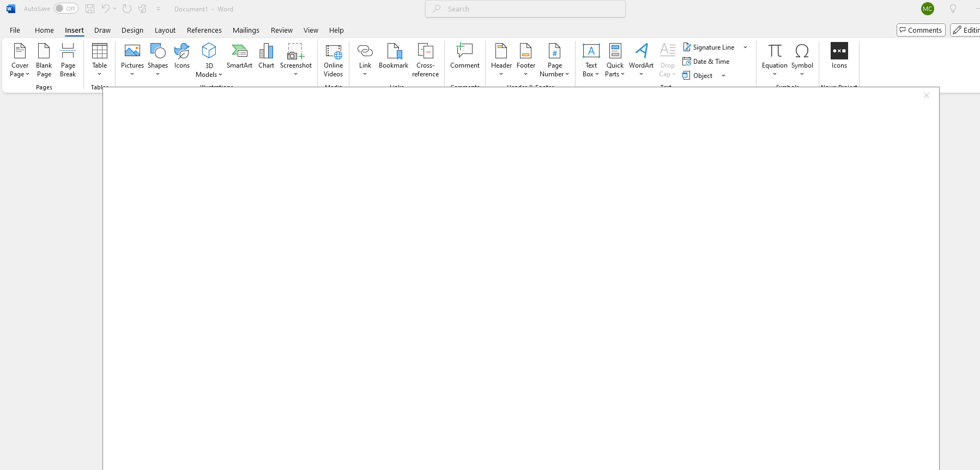980x470 pixels.
Task: Switch to the Draw tab
Action: click(102, 31)
